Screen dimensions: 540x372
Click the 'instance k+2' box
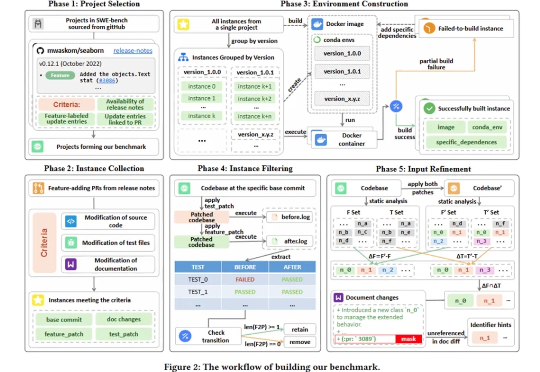click(254, 99)
